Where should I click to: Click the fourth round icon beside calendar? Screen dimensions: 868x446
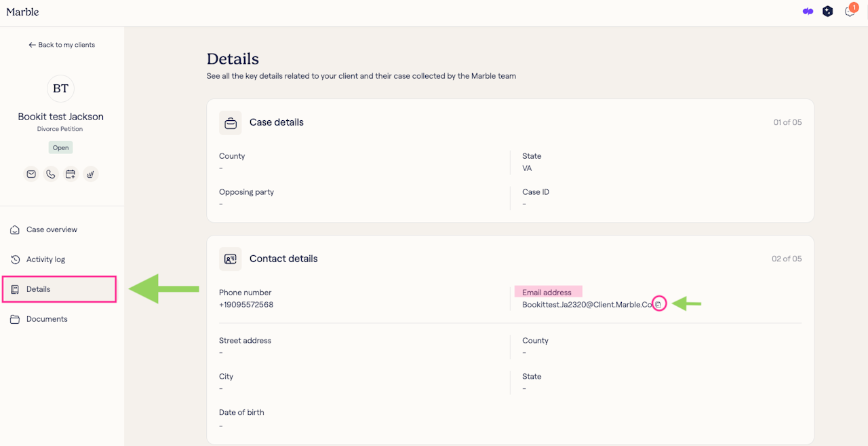click(91, 174)
